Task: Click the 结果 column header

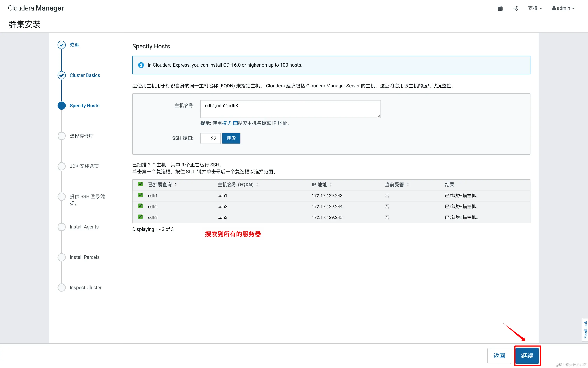Action: 450,185
